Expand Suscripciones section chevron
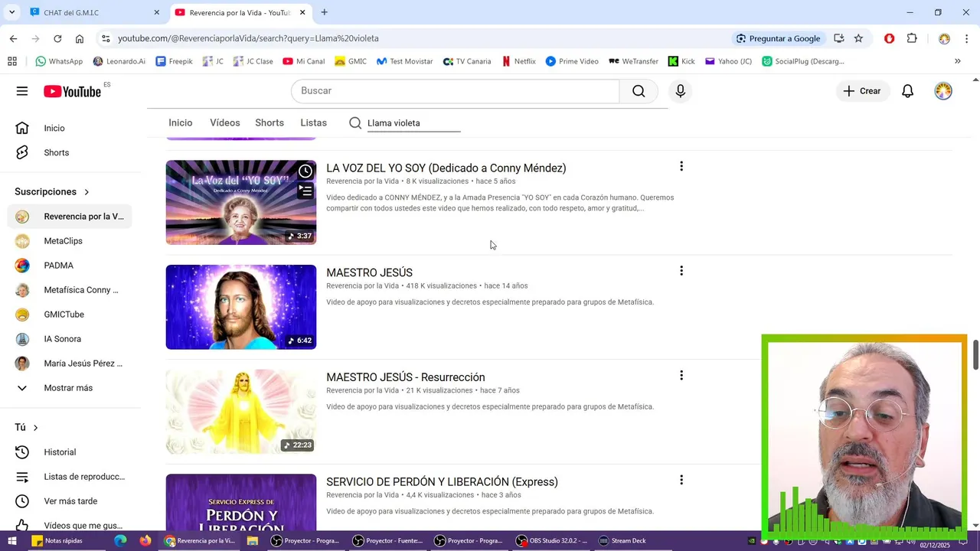Viewport: 980px width, 551px height. pos(87,192)
